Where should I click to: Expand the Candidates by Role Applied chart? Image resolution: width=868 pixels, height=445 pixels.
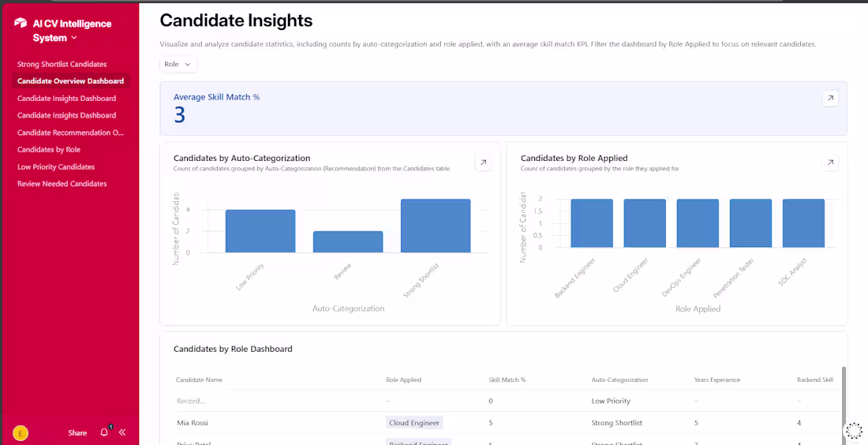tap(830, 163)
